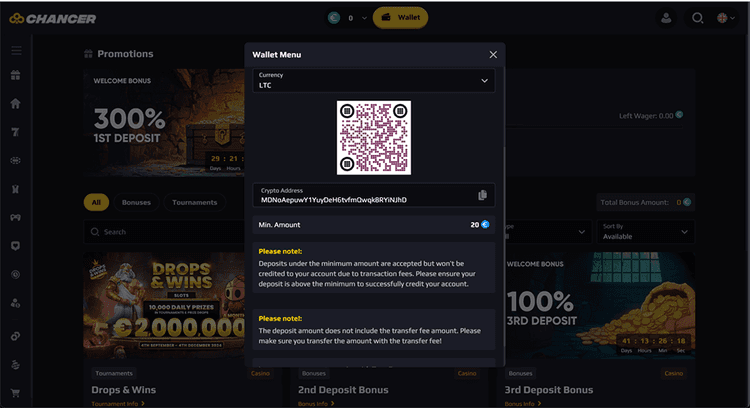750x408 pixels.
Task: Click the Tournaments tag on Drops & Wins card
Action: (114, 373)
